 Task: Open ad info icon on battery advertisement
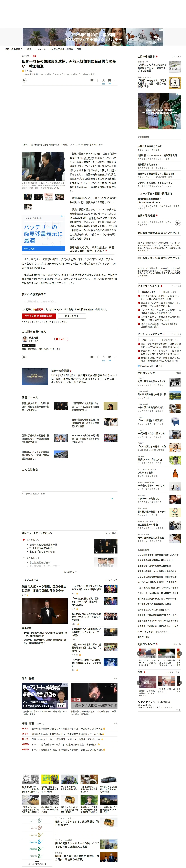pyautogui.click(x=62, y=216)
